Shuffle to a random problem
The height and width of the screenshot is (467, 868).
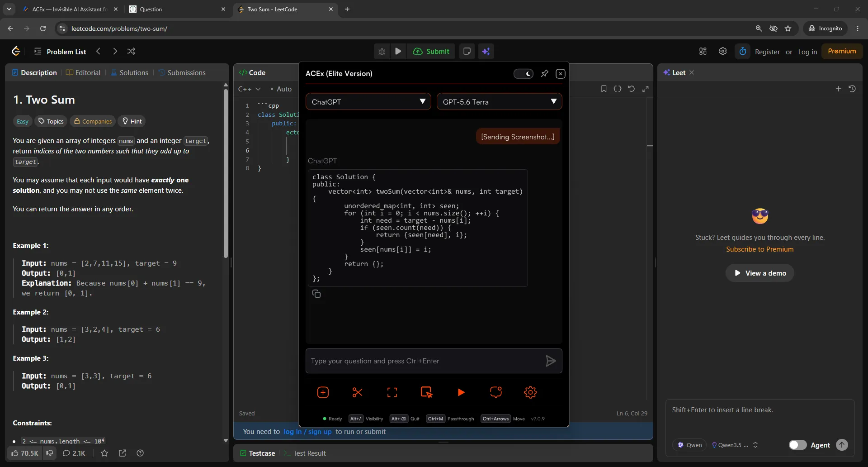[x=131, y=51]
